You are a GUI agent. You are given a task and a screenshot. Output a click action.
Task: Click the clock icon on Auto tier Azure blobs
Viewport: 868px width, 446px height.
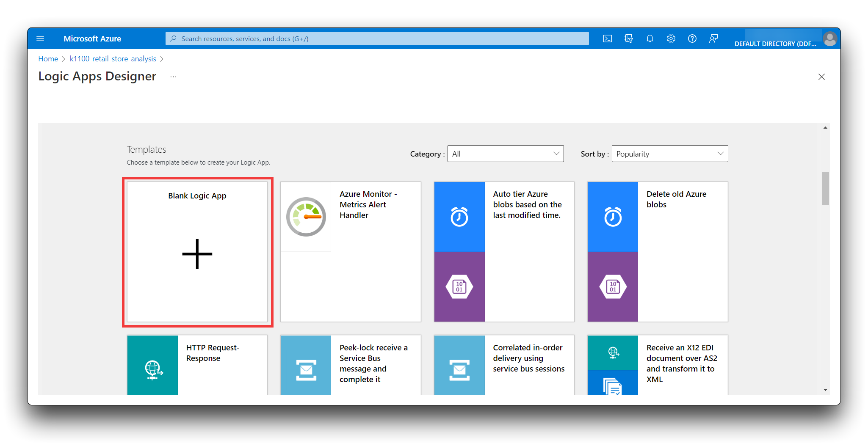(459, 217)
